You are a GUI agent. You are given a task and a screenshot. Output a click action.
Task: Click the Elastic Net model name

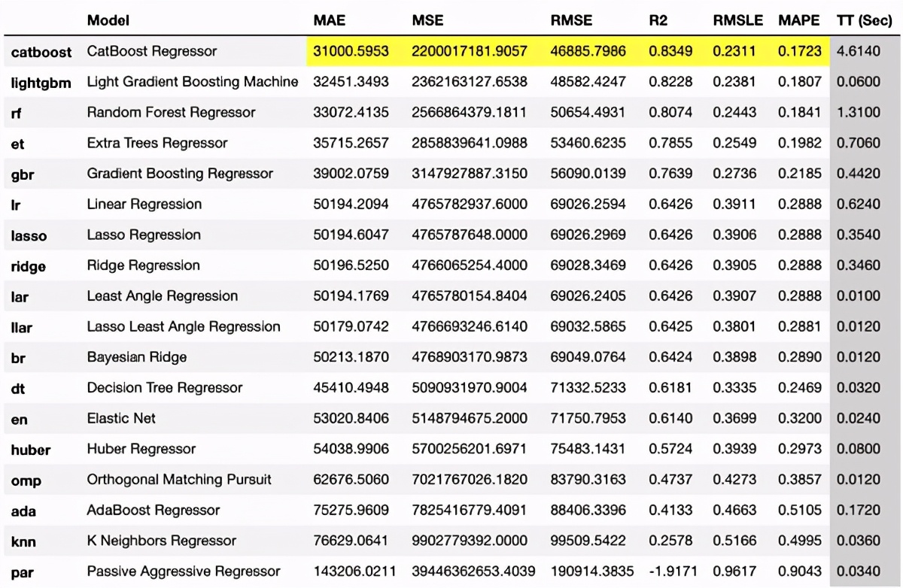click(122, 418)
